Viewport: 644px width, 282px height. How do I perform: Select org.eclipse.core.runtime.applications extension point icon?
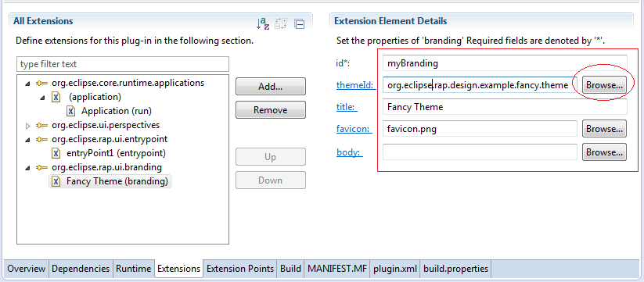(42, 83)
